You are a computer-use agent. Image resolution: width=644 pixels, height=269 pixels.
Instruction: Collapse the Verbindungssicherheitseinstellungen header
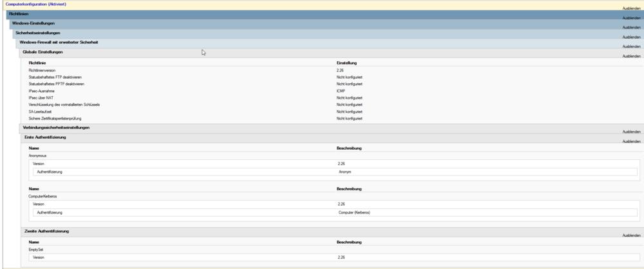coord(56,128)
